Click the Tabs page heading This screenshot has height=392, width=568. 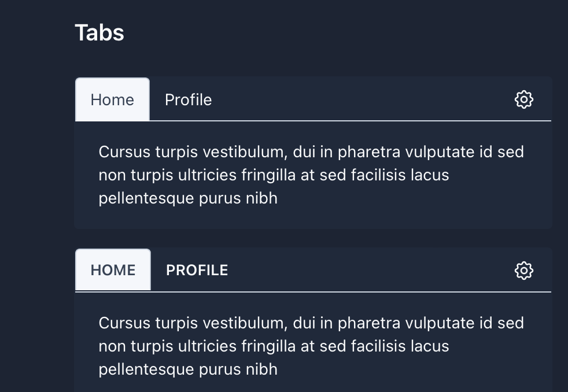[x=99, y=33]
